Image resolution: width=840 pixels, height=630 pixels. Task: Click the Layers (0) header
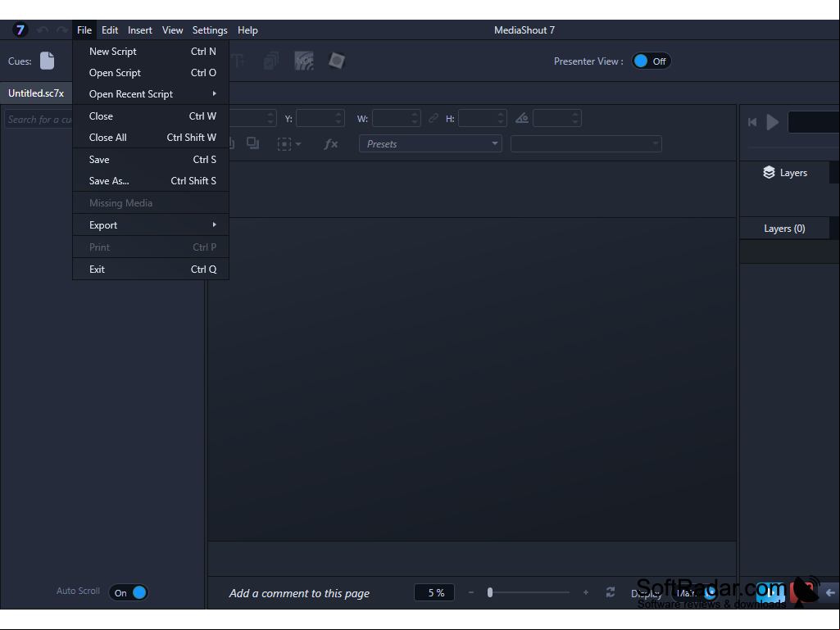(x=784, y=229)
